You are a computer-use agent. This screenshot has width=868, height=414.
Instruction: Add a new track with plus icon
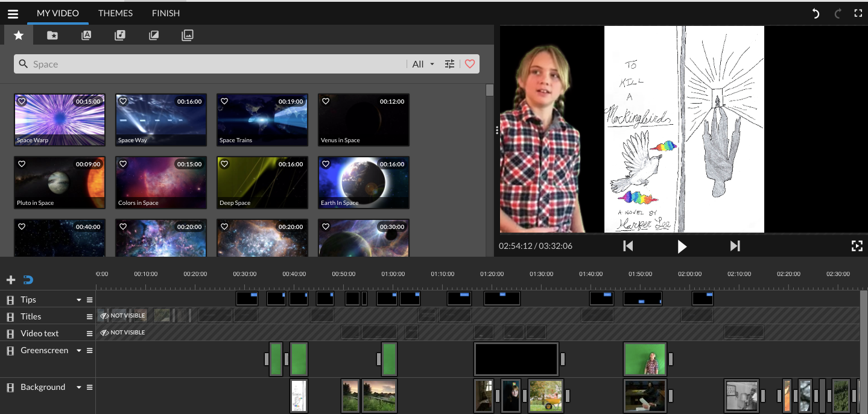11,280
